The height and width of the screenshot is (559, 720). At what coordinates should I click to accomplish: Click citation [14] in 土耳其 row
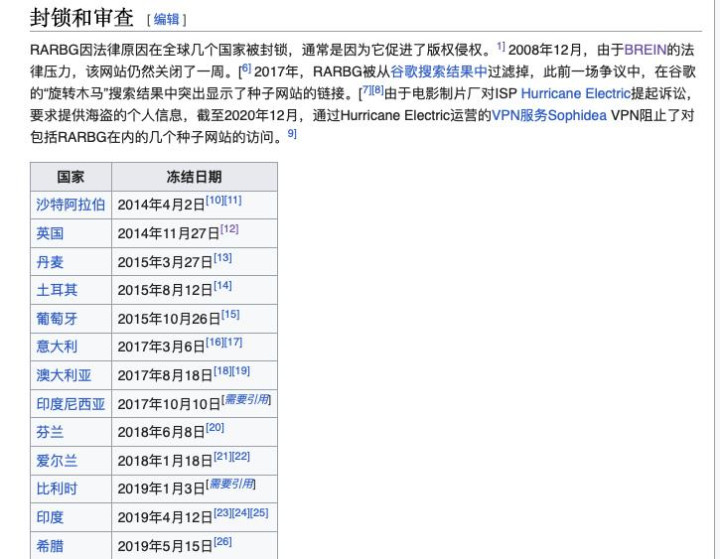pyautogui.click(x=223, y=286)
